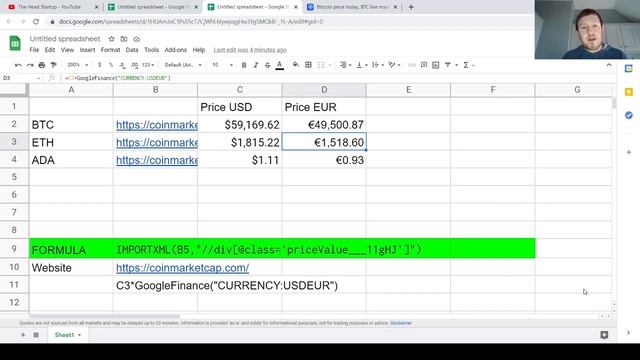Image resolution: width=640 pixels, height=360 pixels.
Task: Open the https://coinmarketcap.com/ link in row 10
Action: coord(182,268)
